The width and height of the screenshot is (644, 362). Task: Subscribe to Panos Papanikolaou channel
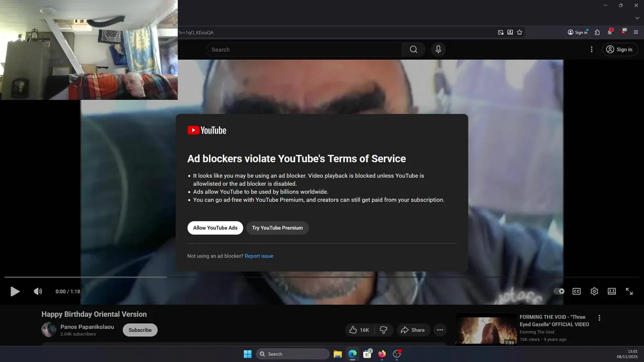coord(140,330)
